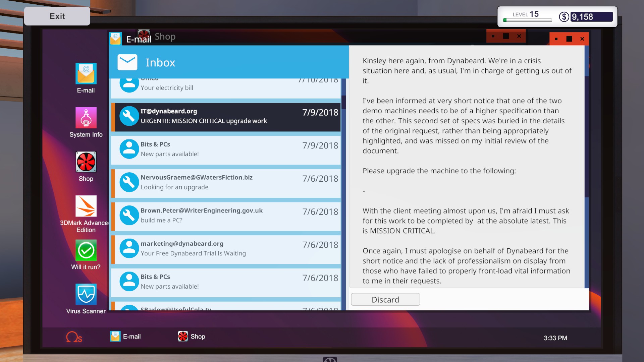644x362 pixels.
Task: Open 'Your Free Dynabeard Trial Is Waiting' email
Action: [x=226, y=250]
